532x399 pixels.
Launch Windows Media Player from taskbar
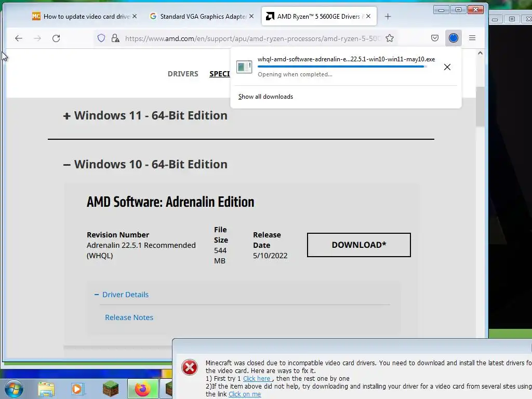[x=77, y=389]
